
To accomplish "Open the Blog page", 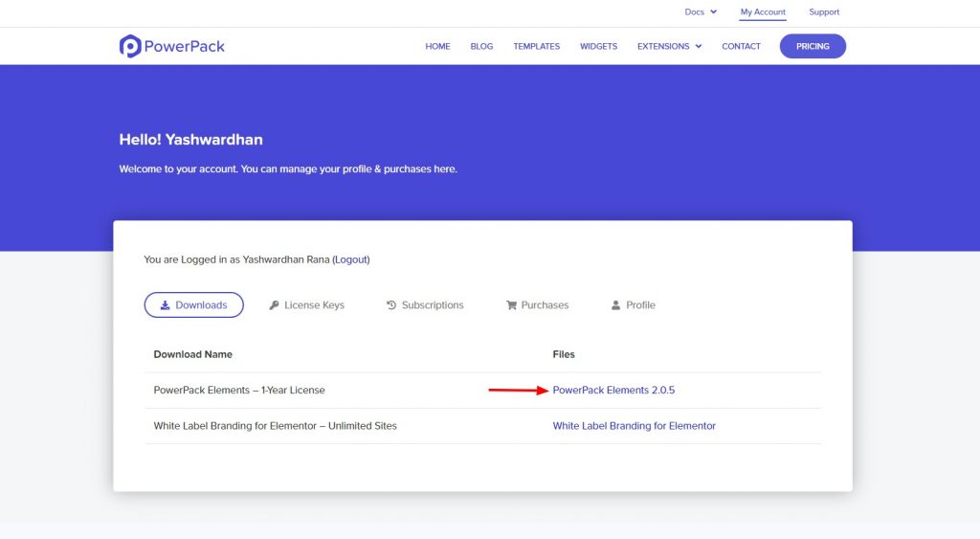I will 481,46.
